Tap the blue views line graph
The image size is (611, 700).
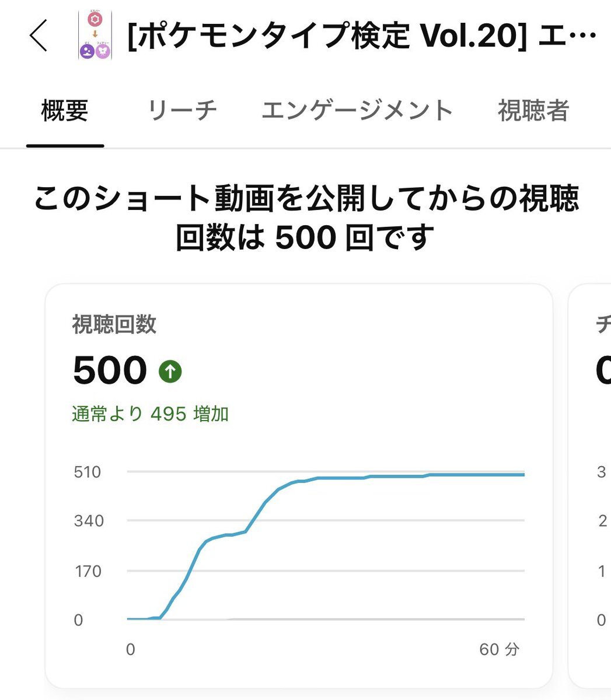[x=326, y=545]
